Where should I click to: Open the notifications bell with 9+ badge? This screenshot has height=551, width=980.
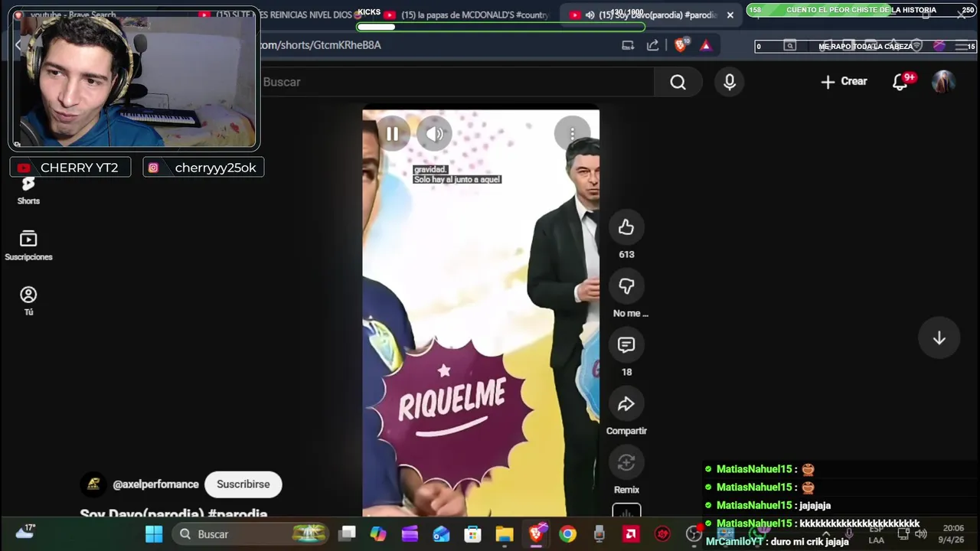pos(901,82)
